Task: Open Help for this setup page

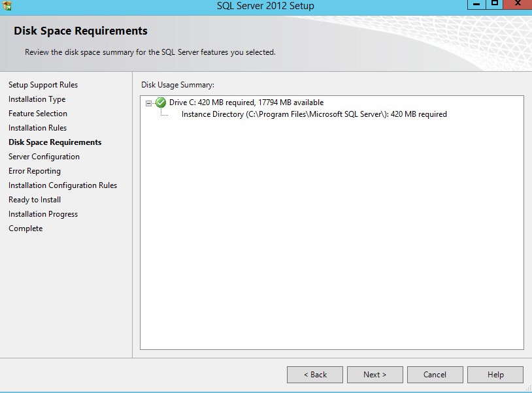Action: pyautogui.click(x=495, y=375)
